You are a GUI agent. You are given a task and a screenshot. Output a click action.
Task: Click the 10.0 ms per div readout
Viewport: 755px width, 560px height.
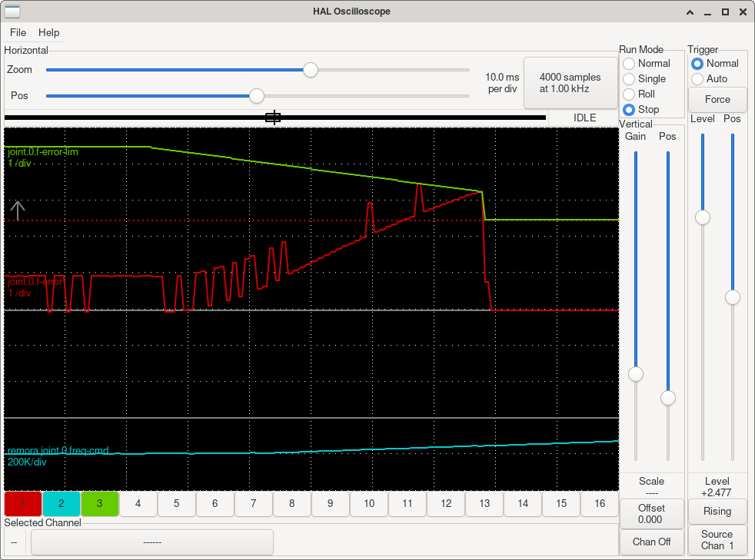point(502,83)
